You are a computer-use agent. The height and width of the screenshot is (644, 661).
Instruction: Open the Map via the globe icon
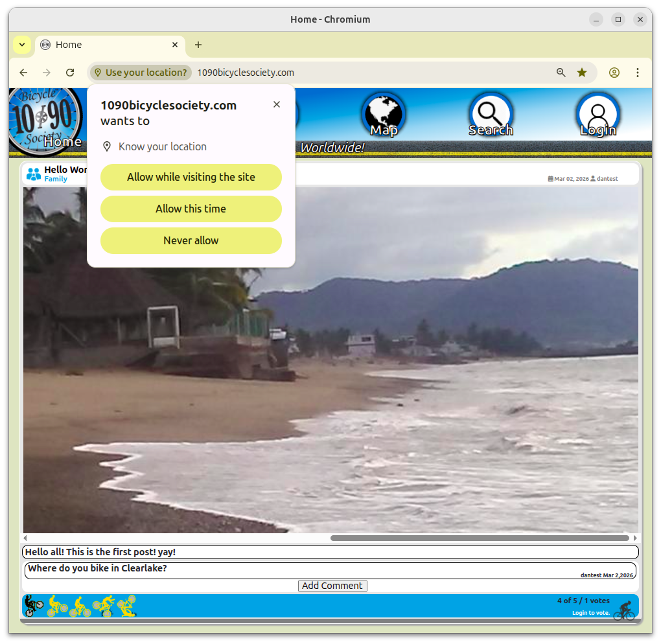383,114
